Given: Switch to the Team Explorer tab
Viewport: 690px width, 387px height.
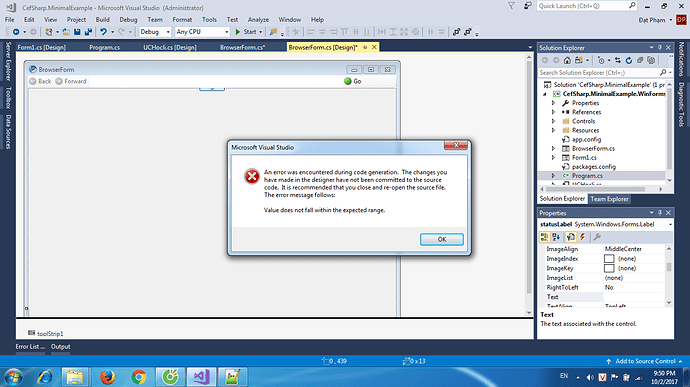Looking at the screenshot, I should (609, 199).
